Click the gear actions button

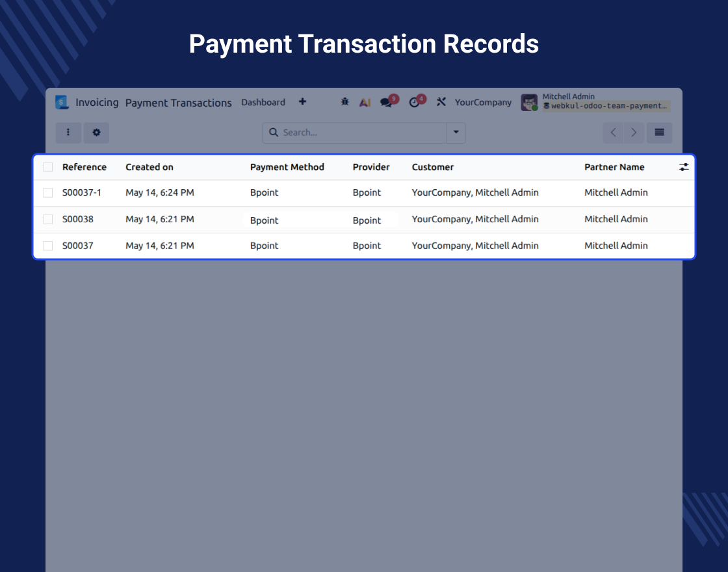tap(97, 133)
